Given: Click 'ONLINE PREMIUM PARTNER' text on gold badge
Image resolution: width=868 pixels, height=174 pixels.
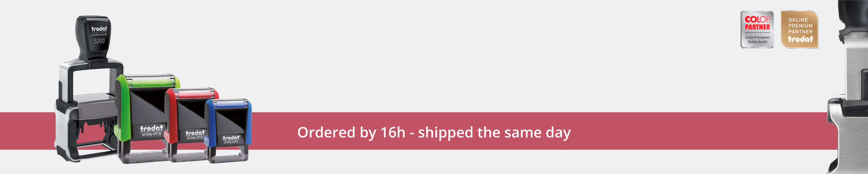Looking at the screenshot, I should point(800,26).
